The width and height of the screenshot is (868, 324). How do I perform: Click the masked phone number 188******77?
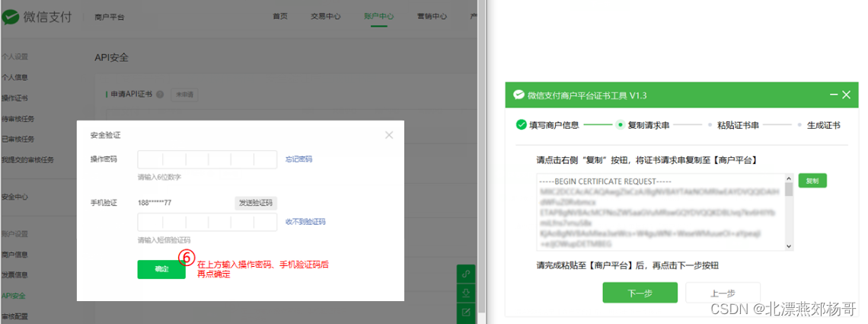[155, 203]
